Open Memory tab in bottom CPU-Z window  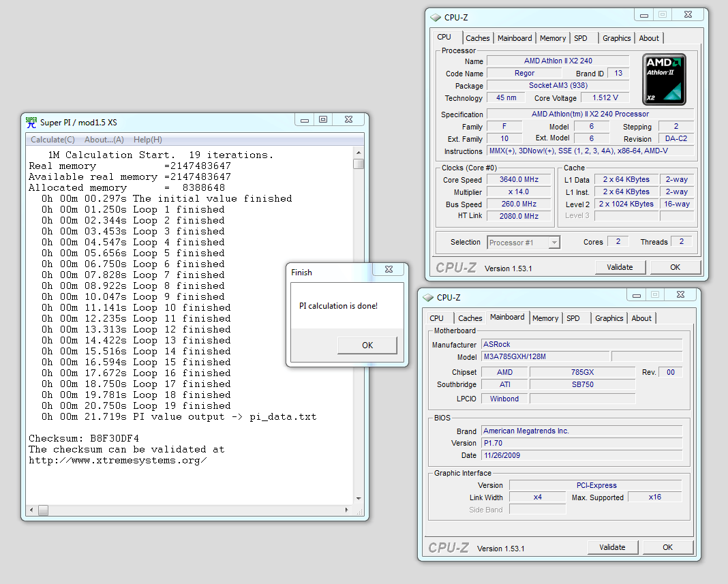545,318
